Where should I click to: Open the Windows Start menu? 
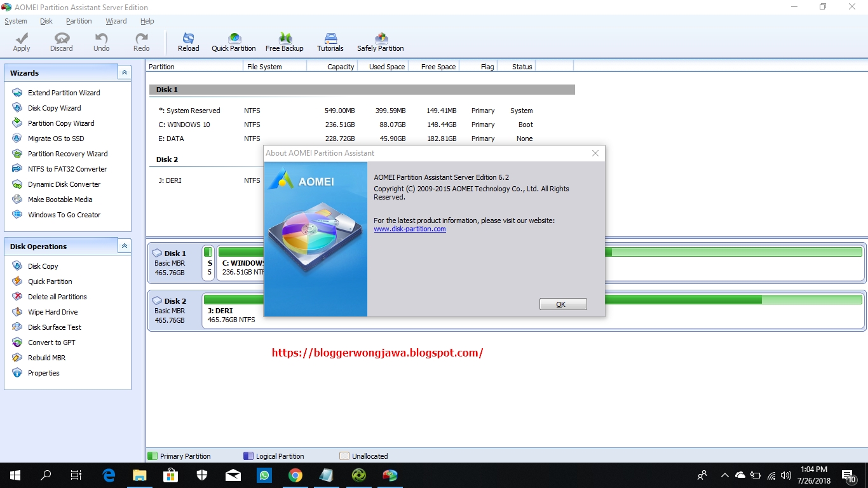[15, 475]
